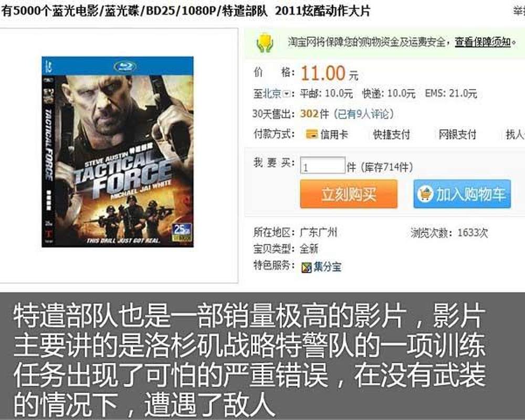Open the 至北京 shipping destination dropdown

click(287, 94)
